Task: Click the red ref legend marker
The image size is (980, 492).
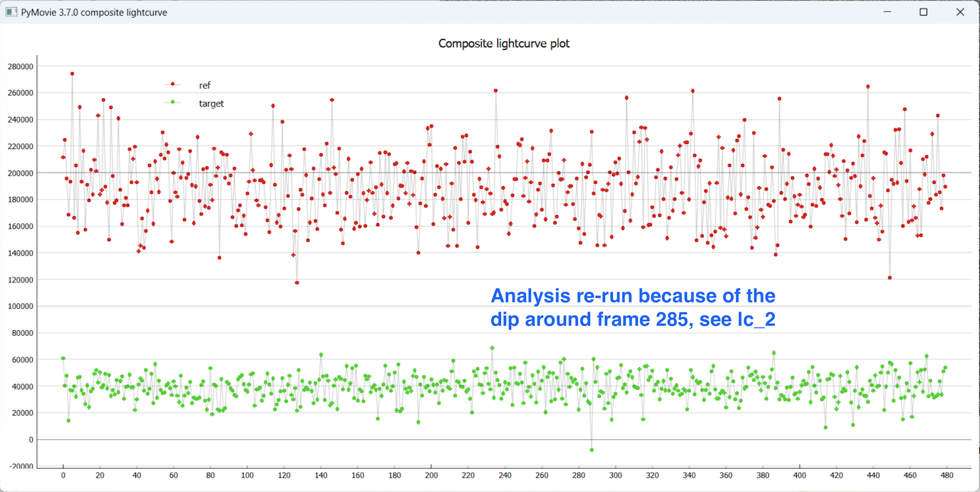Action: [172, 84]
